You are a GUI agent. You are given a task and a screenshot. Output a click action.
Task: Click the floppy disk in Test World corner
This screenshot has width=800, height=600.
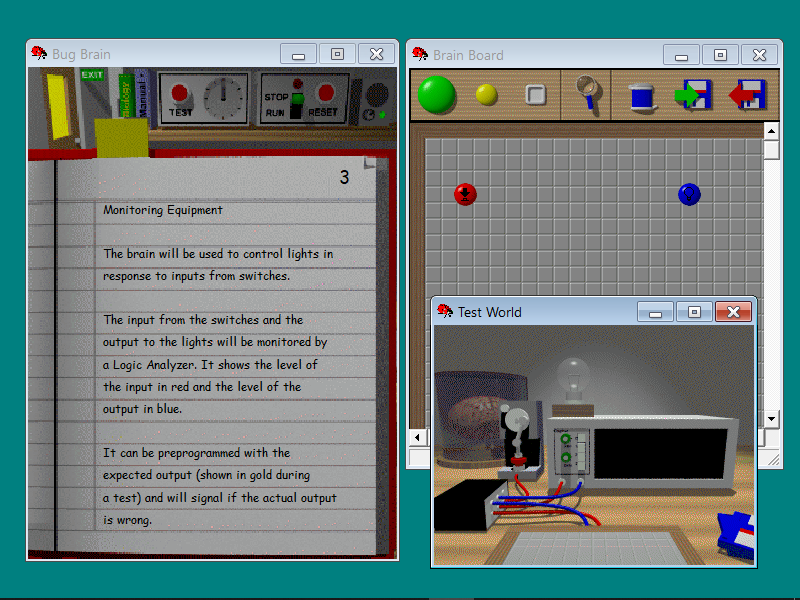(x=735, y=536)
